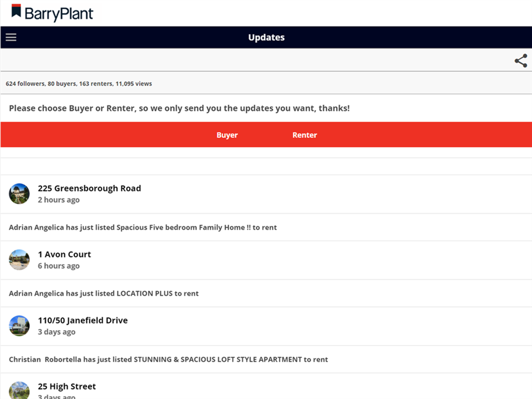Open the LOCATION PLUS to rent update
This screenshot has height=399, width=532.
tap(104, 294)
